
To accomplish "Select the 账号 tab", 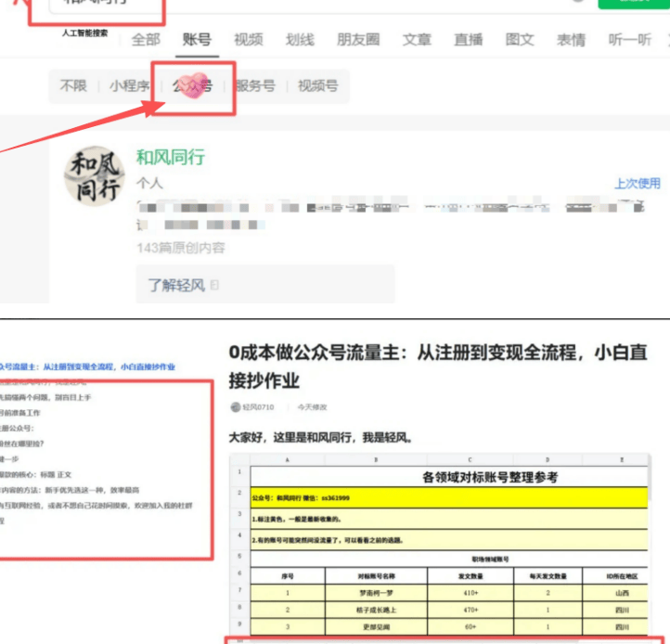I will pos(197,39).
